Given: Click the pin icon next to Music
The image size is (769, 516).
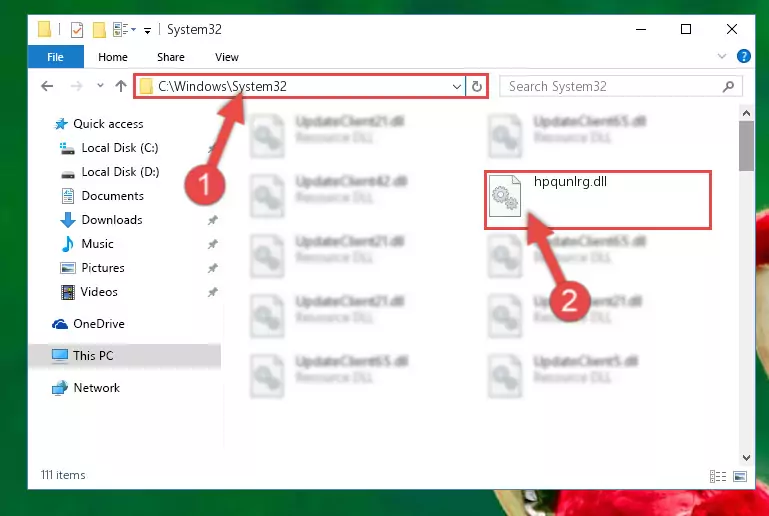Looking at the screenshot, I should [212, 244].
